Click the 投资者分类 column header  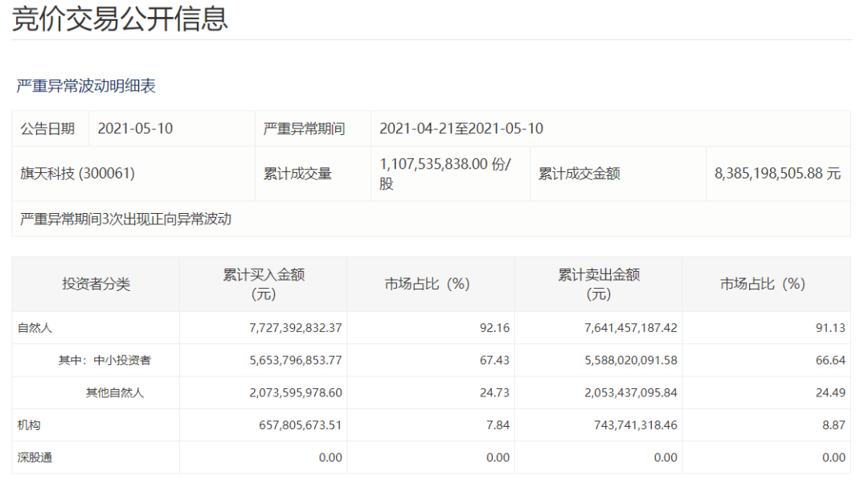click(96, 284)
